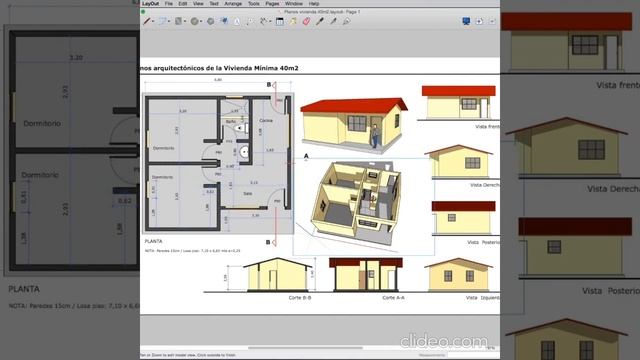Open the Tools menu

(x=253, y=4)
